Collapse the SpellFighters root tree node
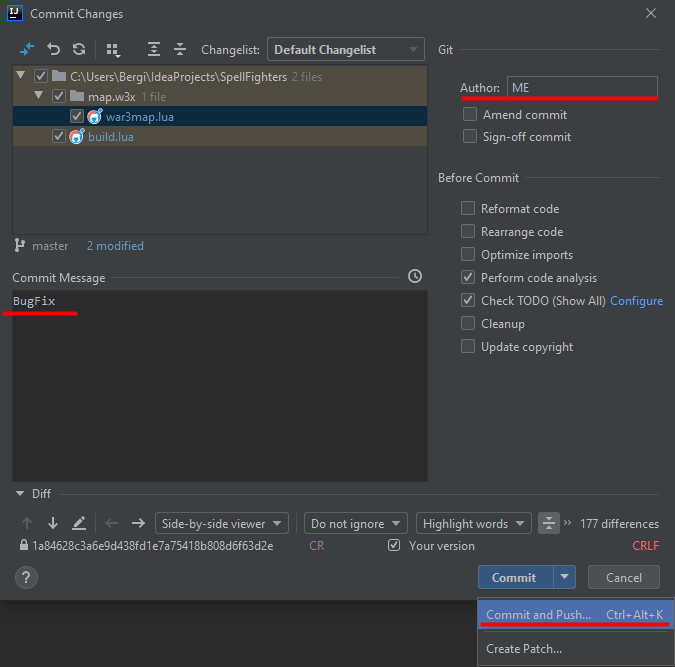This screenshot has height=667, width=675. 20,76
